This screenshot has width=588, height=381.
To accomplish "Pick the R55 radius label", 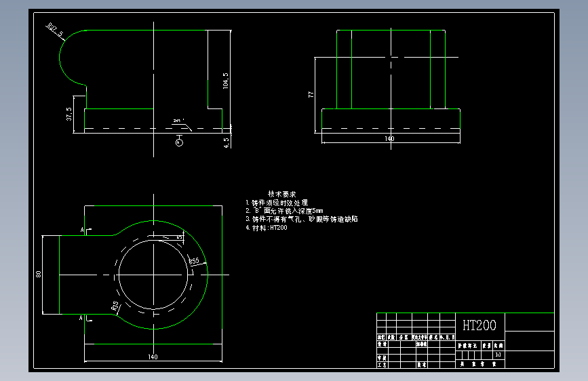I will tap(194, 261).
